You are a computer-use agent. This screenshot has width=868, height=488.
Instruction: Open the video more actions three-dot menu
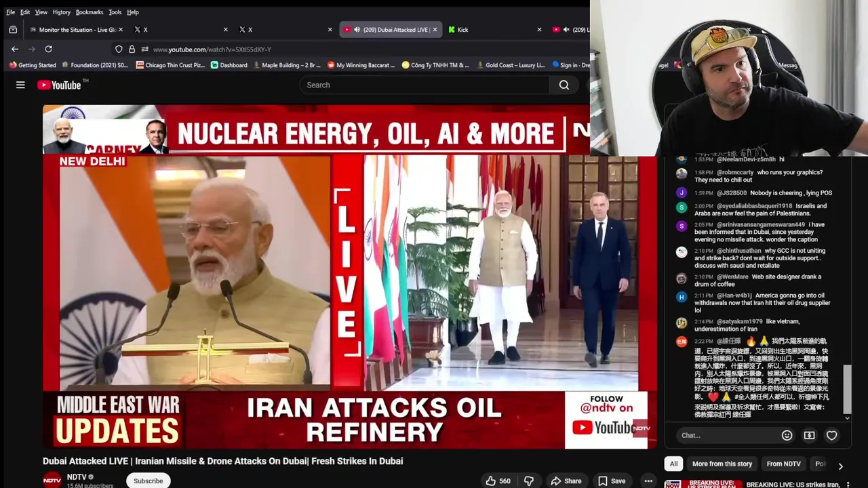[648, 481]
